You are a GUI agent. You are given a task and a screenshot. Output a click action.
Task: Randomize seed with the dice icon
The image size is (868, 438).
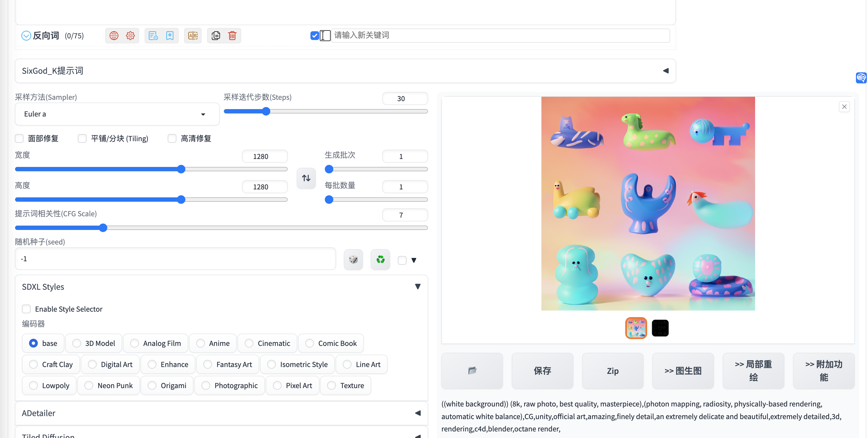coord(353,260)
